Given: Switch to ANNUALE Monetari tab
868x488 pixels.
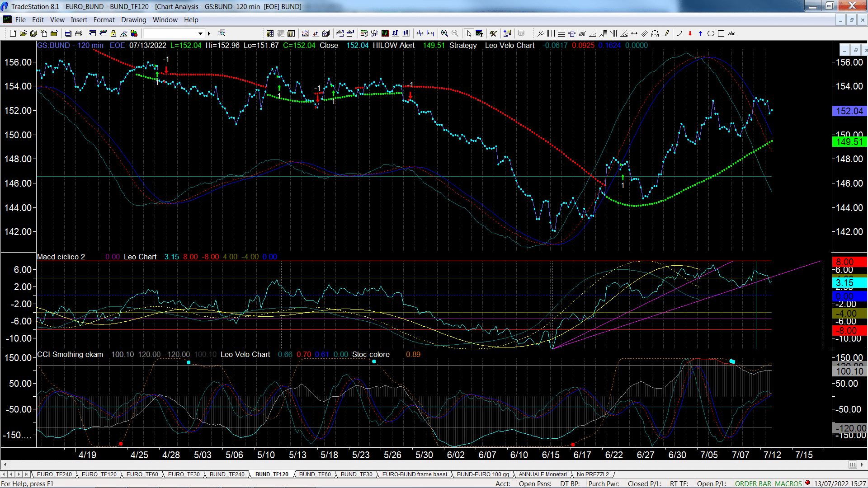Looking at the screenshot, I should click(x=542, y=474).
